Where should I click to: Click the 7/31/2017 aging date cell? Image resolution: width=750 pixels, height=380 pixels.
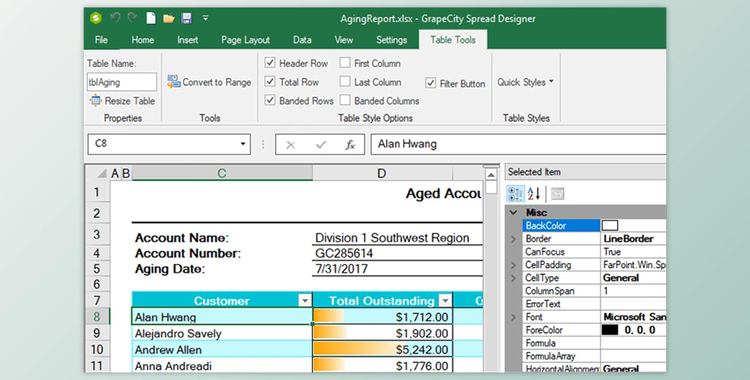pyautogui.click(x=397, y=268)
